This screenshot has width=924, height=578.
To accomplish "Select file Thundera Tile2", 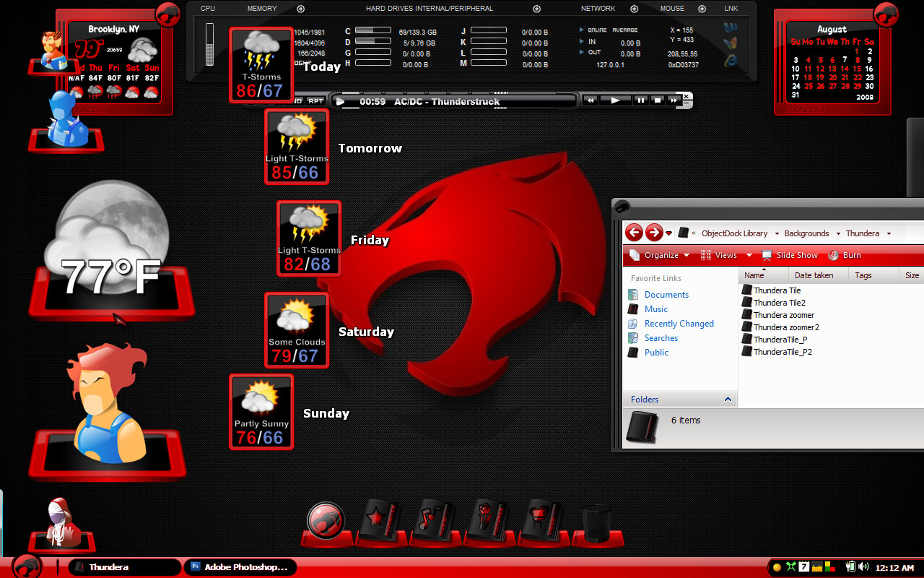I will [x=774, y=303].
